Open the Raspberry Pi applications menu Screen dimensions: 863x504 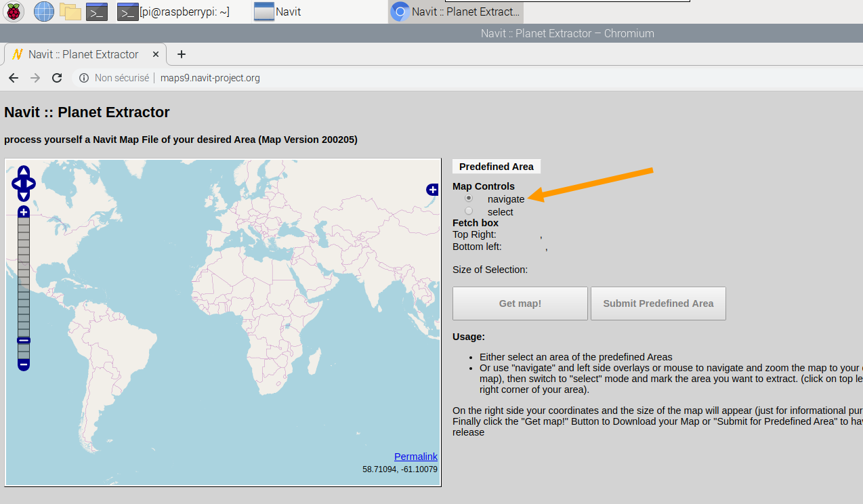pyautogui.click(x=14, y=12)
